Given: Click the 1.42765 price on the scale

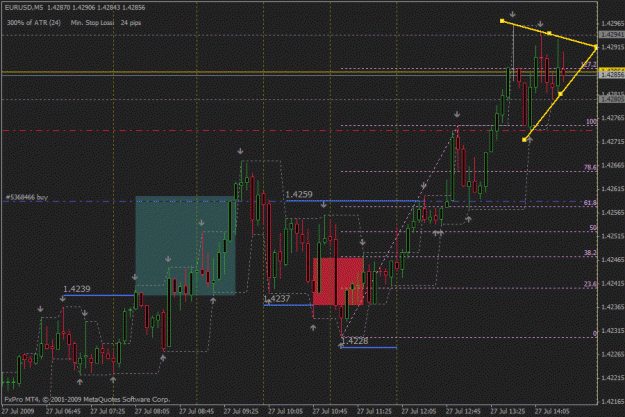Looking at the screenshot, I should 612,118.
